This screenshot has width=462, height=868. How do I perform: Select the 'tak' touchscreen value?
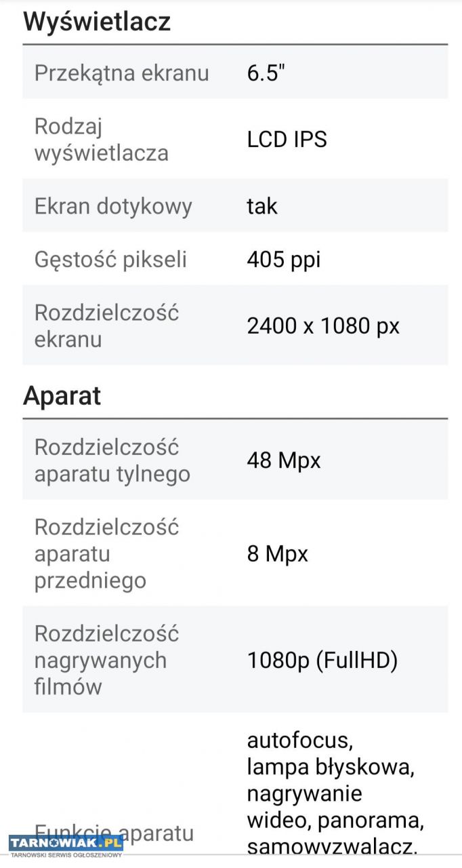click(x=262, y=205)
